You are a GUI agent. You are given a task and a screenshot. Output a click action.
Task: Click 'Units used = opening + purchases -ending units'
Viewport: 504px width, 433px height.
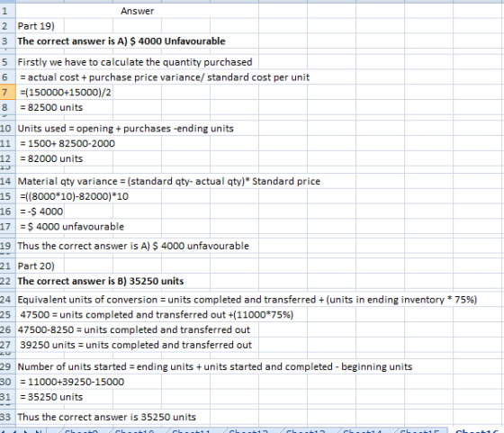pos(126,128)
